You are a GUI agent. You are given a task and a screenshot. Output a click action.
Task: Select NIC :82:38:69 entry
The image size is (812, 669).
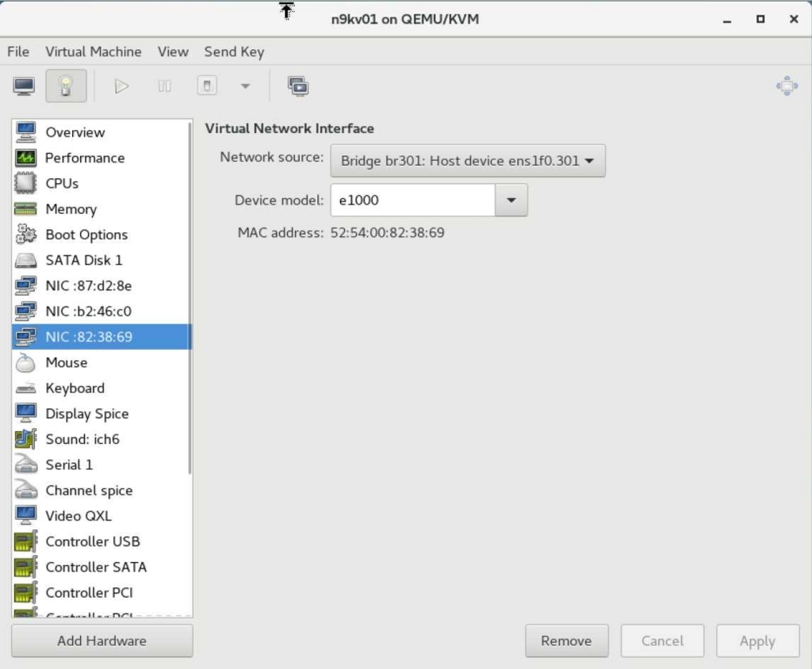(x=101, y=337)
